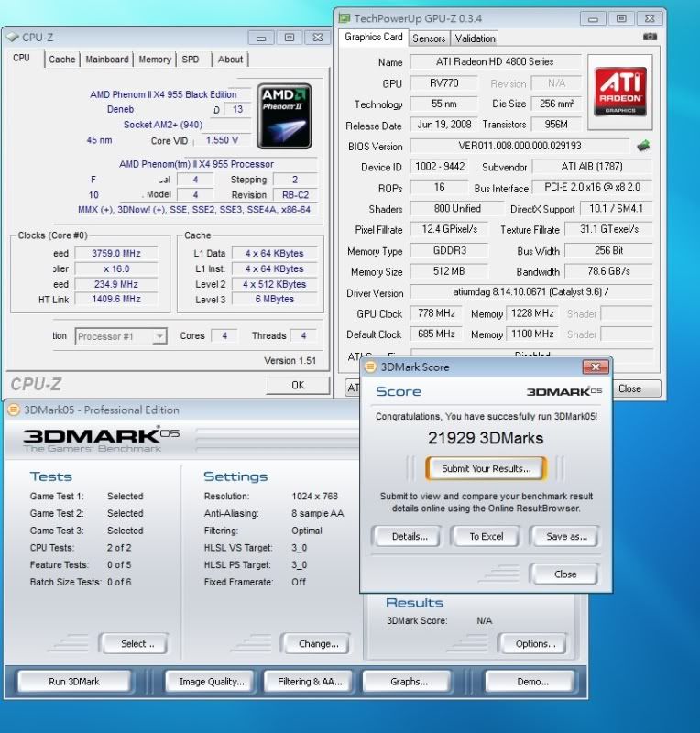Click the AMD Phenom II logo in CPU-Z
This screenshot has height=733, width=700.
284,116
